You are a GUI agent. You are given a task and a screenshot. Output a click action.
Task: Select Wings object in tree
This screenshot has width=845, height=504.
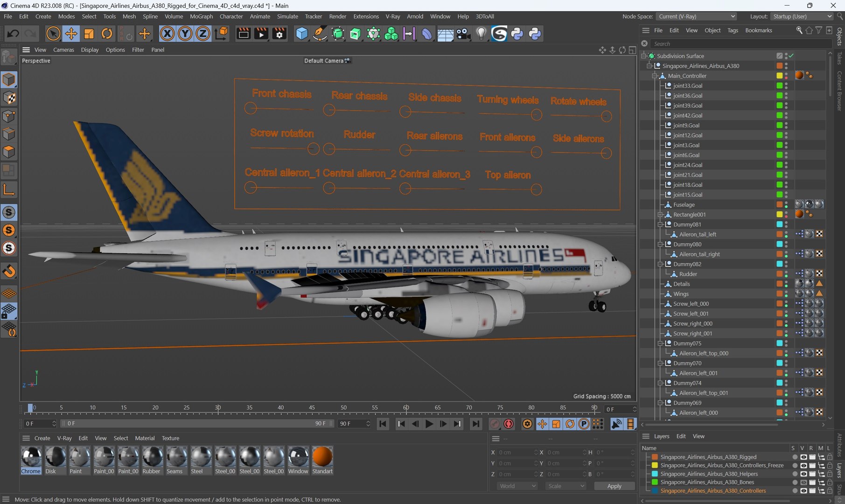point(681,294)
